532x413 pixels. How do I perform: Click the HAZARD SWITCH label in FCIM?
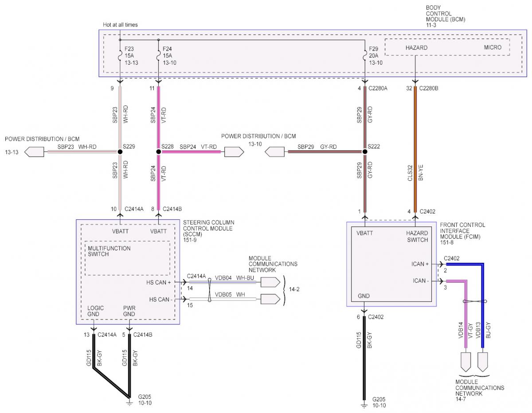tap(417, 237)
